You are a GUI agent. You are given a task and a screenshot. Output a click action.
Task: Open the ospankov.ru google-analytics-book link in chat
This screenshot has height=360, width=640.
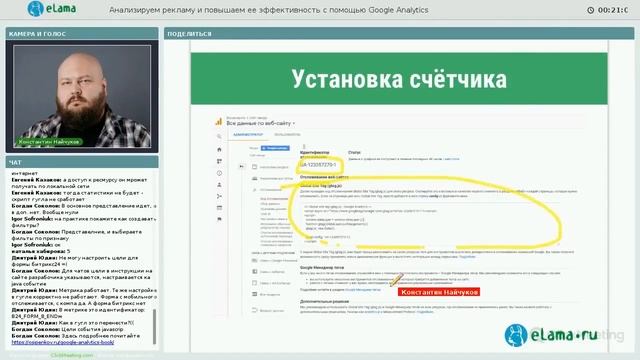coord(63,342)
